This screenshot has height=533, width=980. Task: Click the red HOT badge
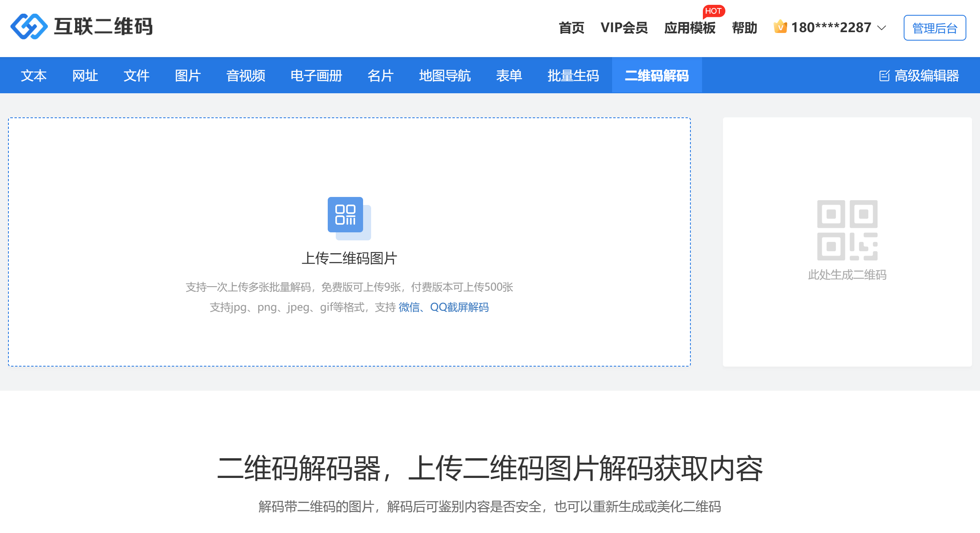713,11
